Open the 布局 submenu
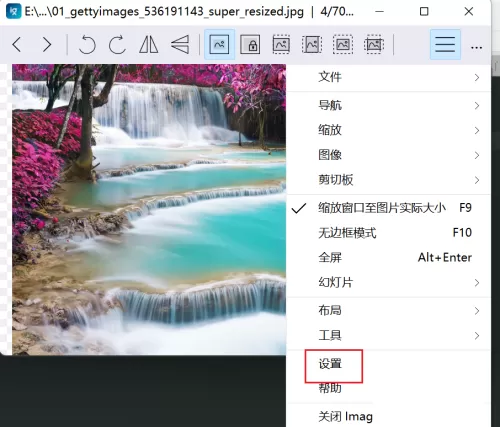500x427 pixels. [388, 311]
